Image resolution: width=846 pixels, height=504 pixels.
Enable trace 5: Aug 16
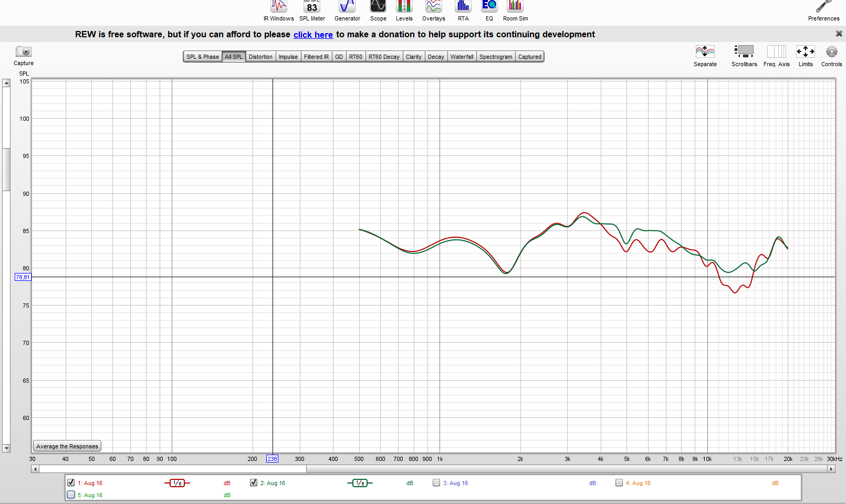pyautogui.click(x=71, y=495)
